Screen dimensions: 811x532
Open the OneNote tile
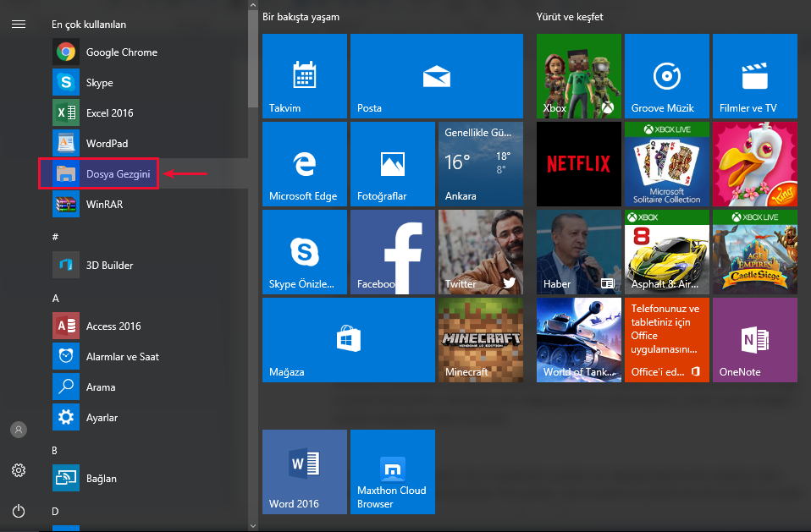754,340
